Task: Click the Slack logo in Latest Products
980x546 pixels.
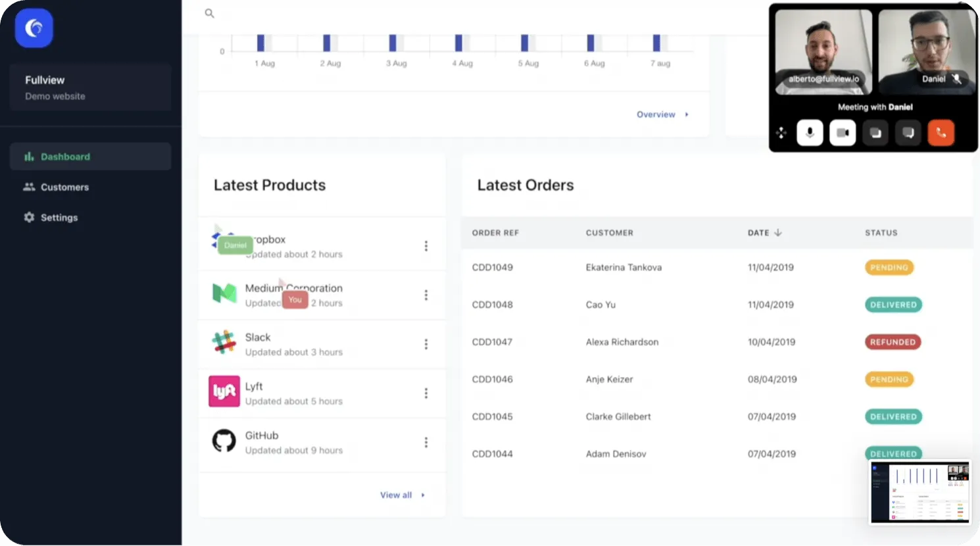Action: pyautogui.click(x=224, y=343)
